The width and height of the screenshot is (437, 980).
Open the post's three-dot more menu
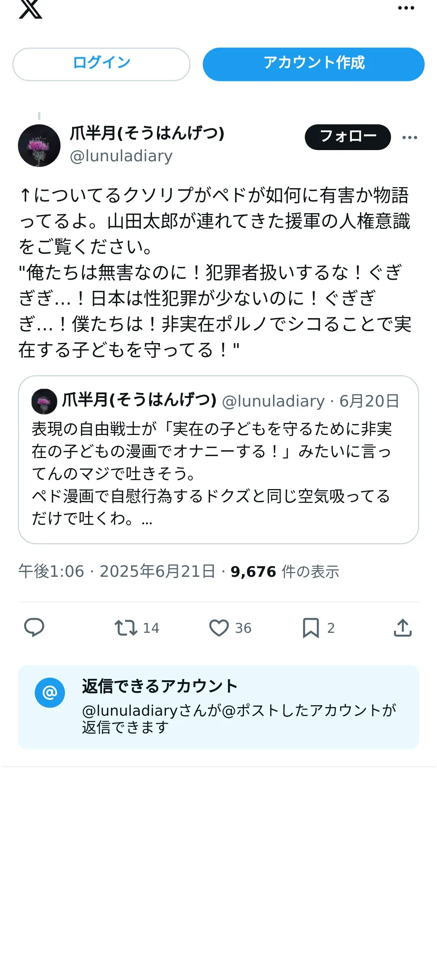(410, 137)
